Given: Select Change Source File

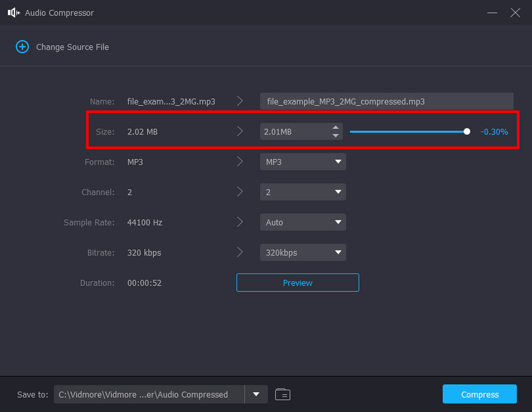Looking at the screenshot, I should click(70, 47).
